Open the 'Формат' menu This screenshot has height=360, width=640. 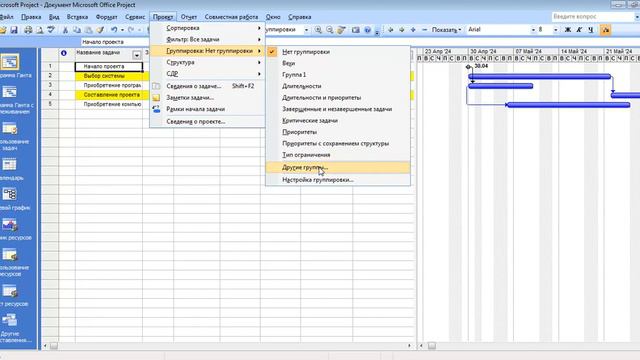point(107,17)
